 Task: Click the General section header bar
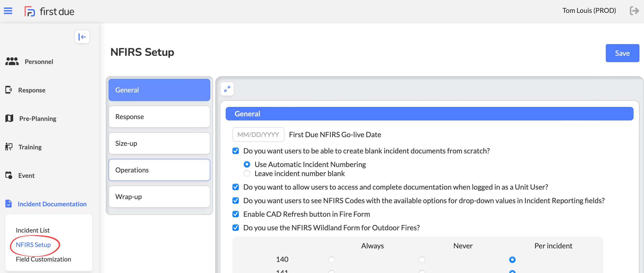click(x=429, y=114)
